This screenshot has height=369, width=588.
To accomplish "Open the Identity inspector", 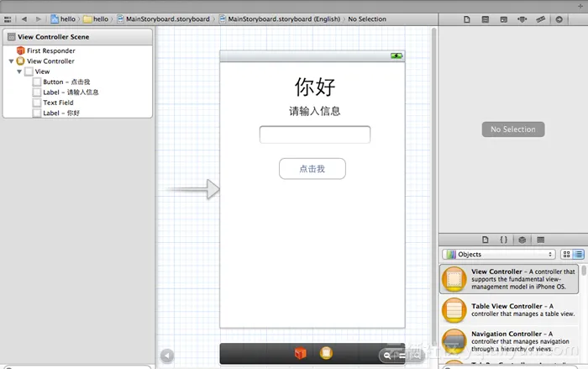I will 504,19.
